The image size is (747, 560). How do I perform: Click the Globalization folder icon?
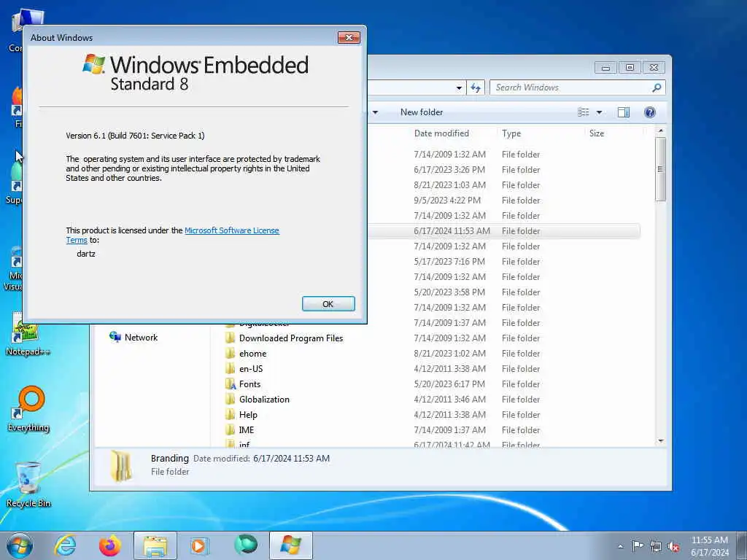coord(230,399)
